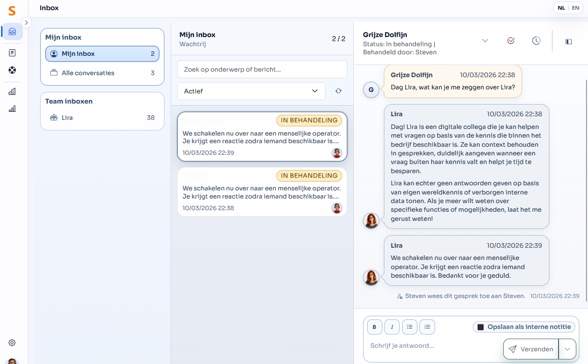Toggle bold formatting in the reply editor
Image resolution: width=588 pixels, height=364 pixels.
pos(374,326)
